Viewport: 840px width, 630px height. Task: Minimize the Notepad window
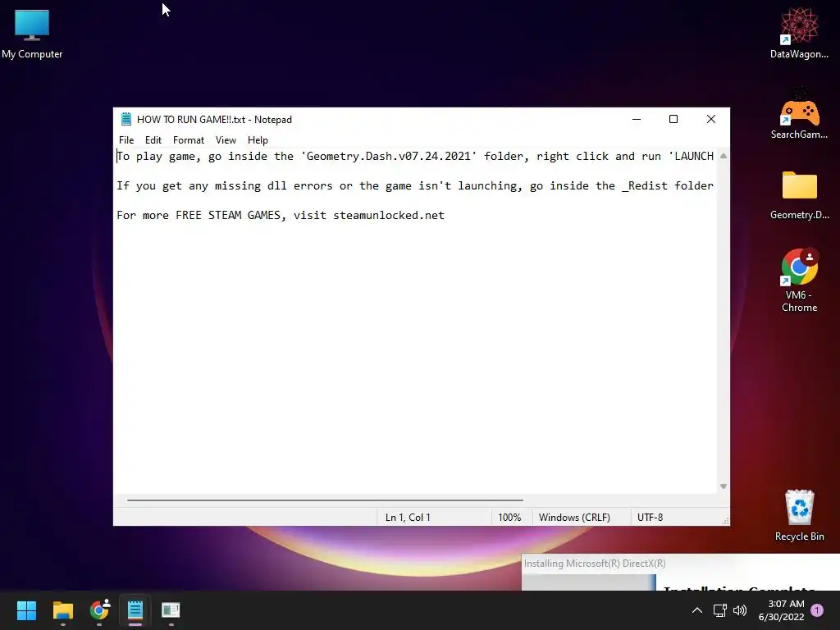click(637, 119)
